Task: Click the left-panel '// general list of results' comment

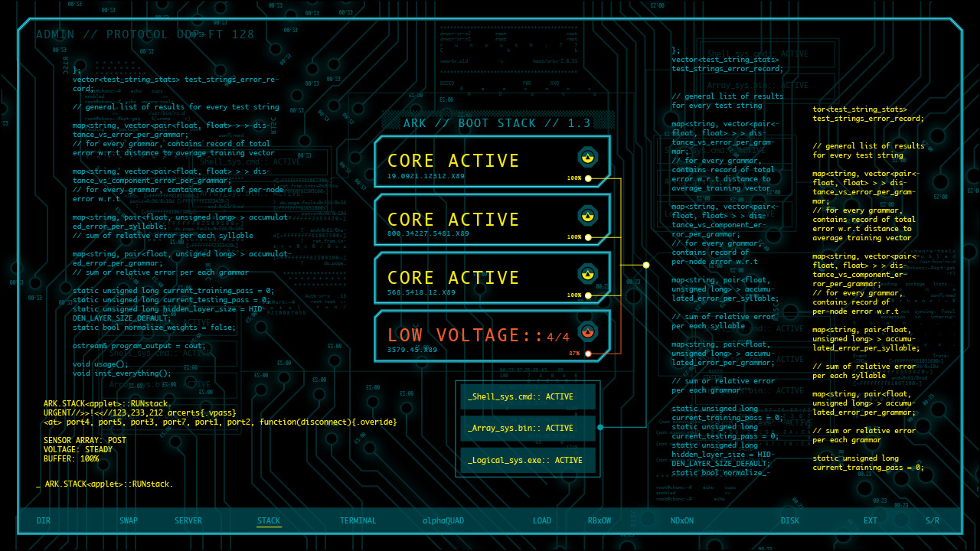Action: [x=176, y=107]
